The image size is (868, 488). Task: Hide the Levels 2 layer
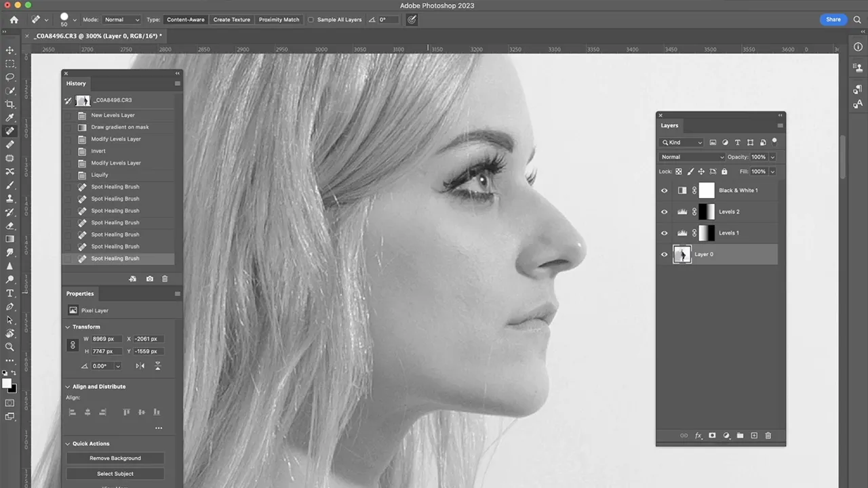665,211
